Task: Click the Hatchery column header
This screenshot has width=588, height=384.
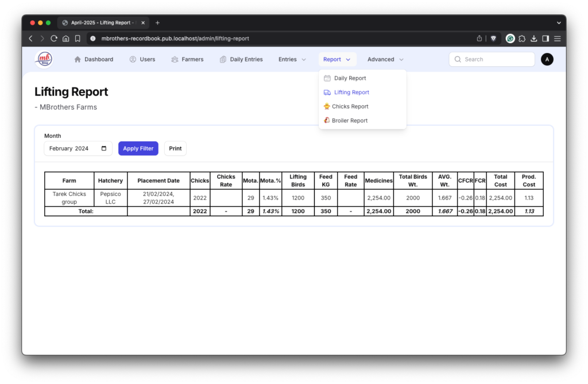Action: (x=111, y=181)
